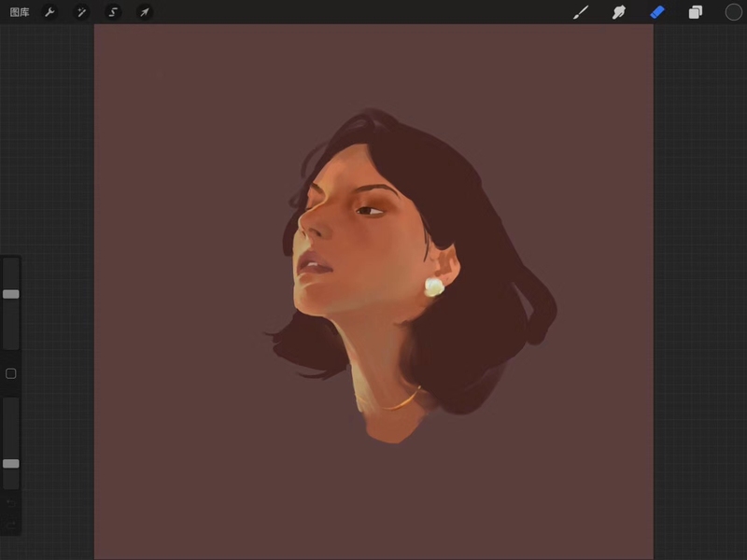Tap the undo arrow in sidebar
Viewport: 747px width, 560px height.
tap(11, 503)
